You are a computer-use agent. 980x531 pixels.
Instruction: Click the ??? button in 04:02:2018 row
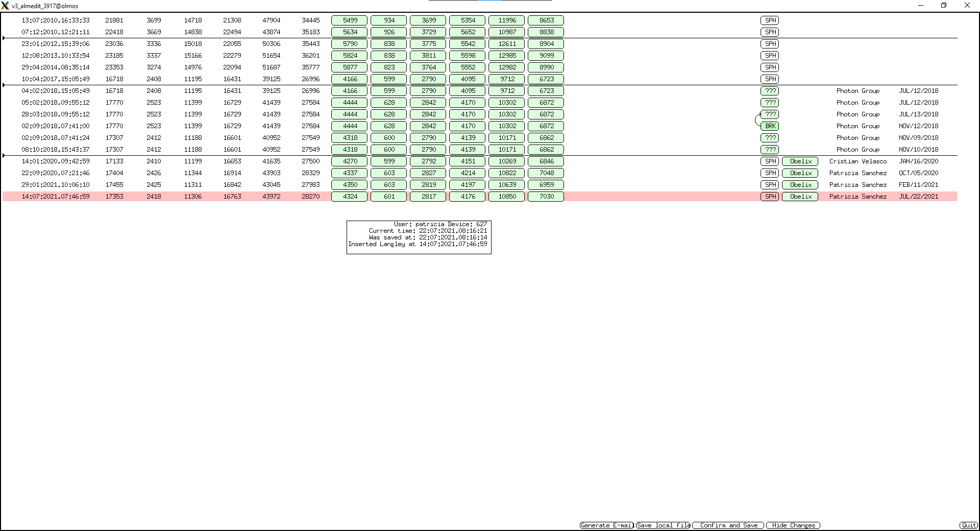770,91
